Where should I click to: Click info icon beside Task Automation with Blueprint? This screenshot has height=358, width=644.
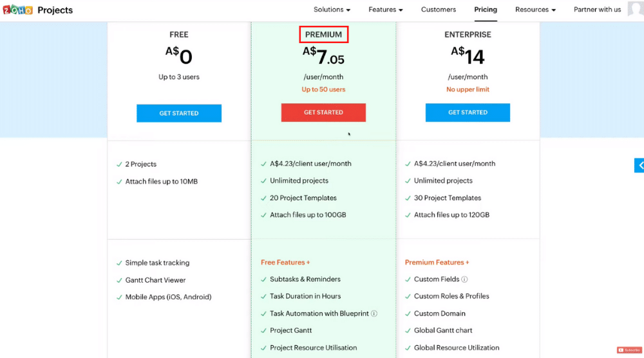click(374, 314)
